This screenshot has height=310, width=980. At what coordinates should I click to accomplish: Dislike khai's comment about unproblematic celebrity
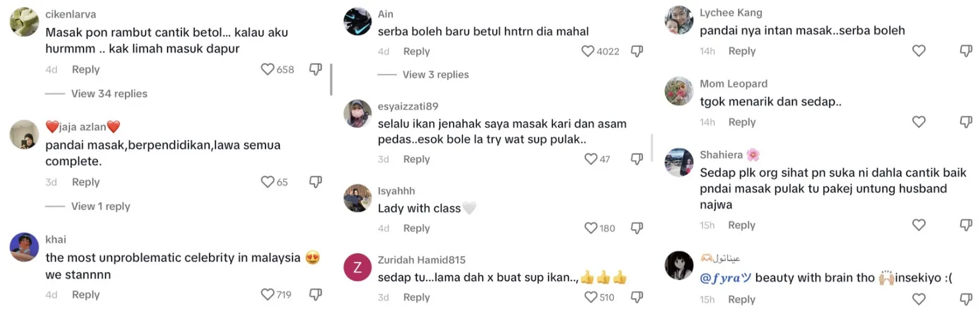coord(316,295)
